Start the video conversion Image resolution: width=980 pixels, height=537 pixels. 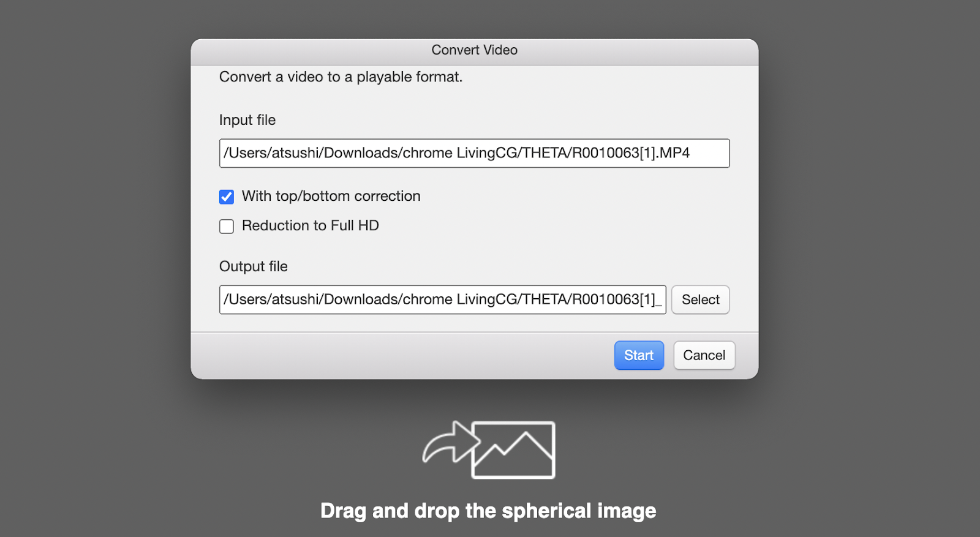tap(639, 355)
